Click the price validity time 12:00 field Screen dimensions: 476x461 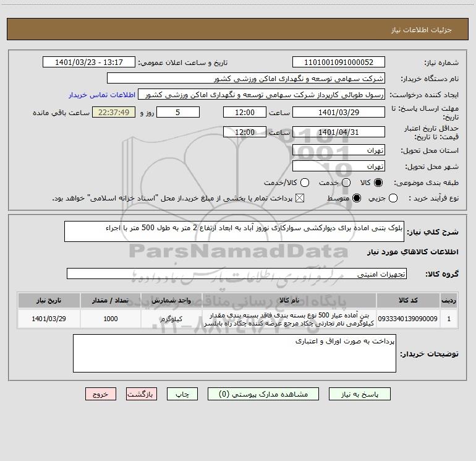[245, 132]
